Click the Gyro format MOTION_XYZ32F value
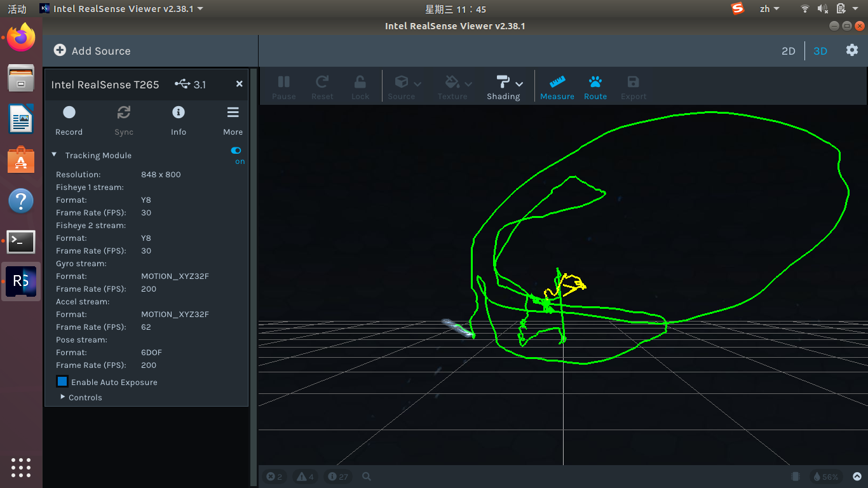 click(175, 276)
